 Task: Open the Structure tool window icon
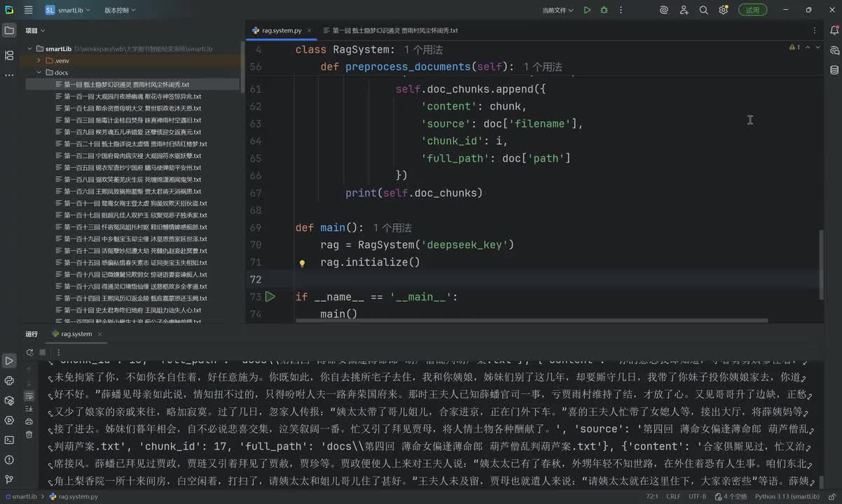tap(9, 55)
